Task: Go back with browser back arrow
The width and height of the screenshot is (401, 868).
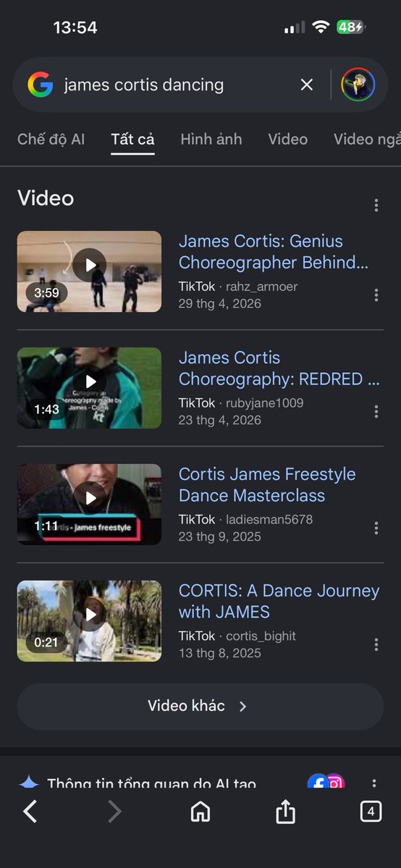Action: (x=30, y=812)
